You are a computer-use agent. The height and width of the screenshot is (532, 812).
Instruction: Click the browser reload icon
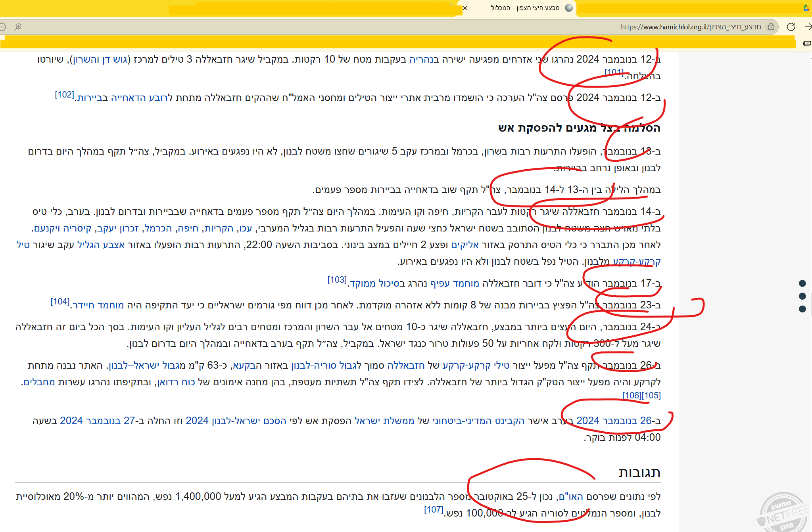point(791,27)
